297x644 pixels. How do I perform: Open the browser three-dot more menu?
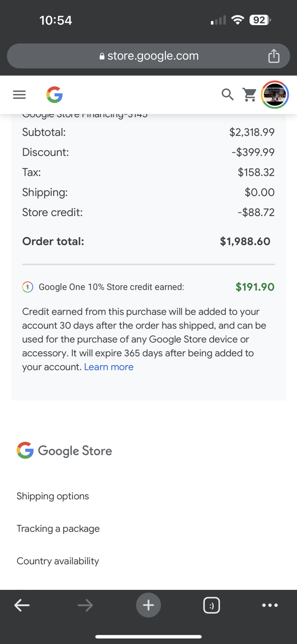point(270,605)
